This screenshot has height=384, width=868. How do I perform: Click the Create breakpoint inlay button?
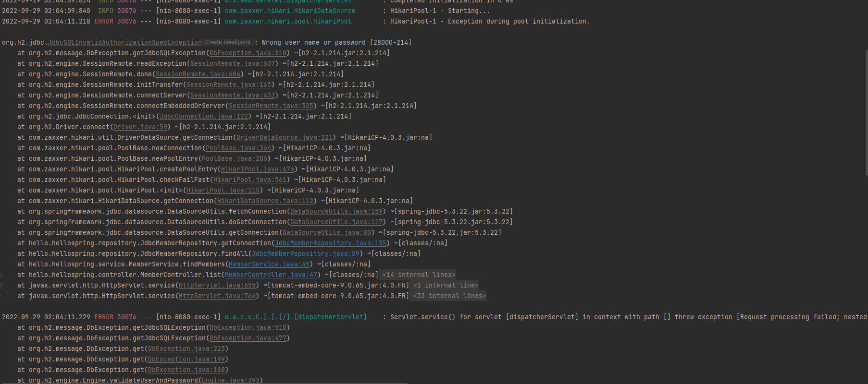[228, 42]
